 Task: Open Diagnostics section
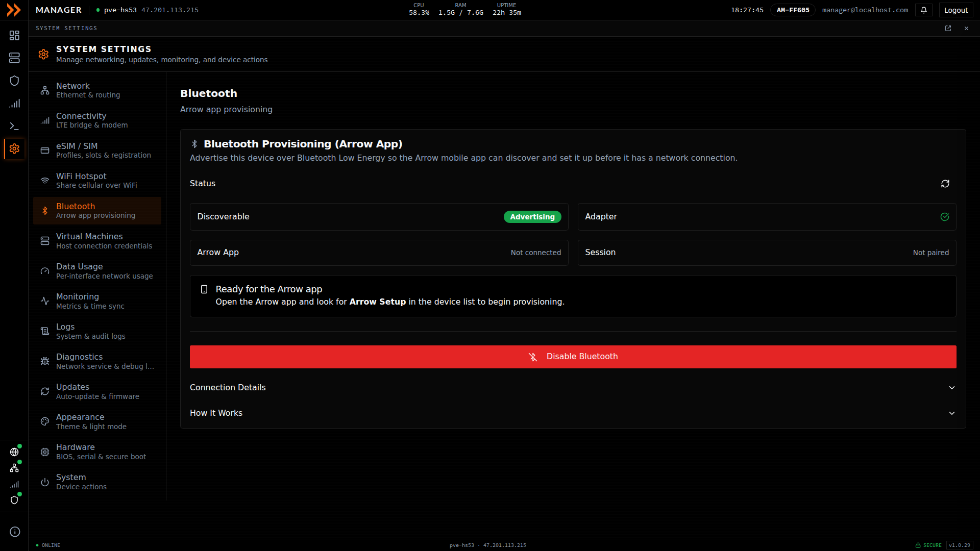tap(97, 361)
